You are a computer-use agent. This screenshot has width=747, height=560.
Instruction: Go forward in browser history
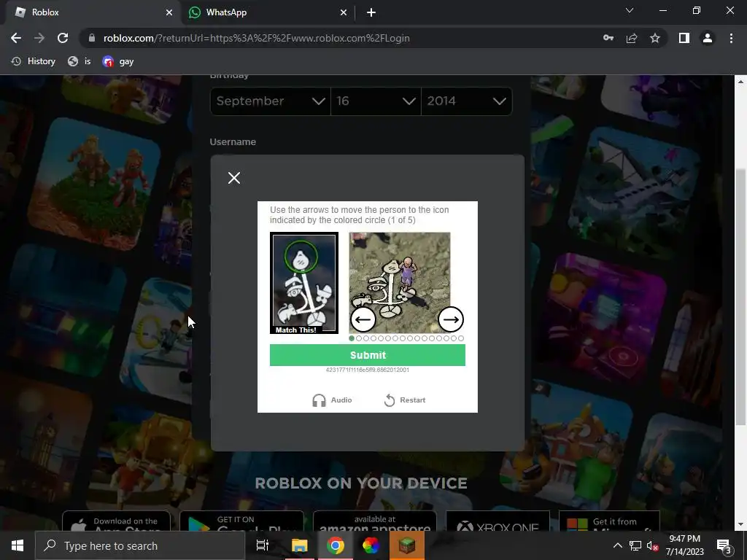pyautogui.click(x=39, y=38)
